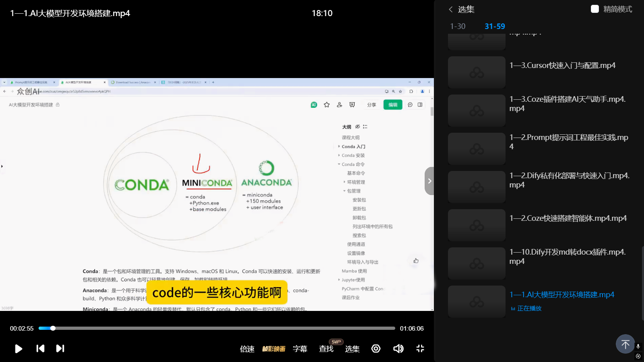
Task: Skip to next video
Action: click(x=60, y=349)
